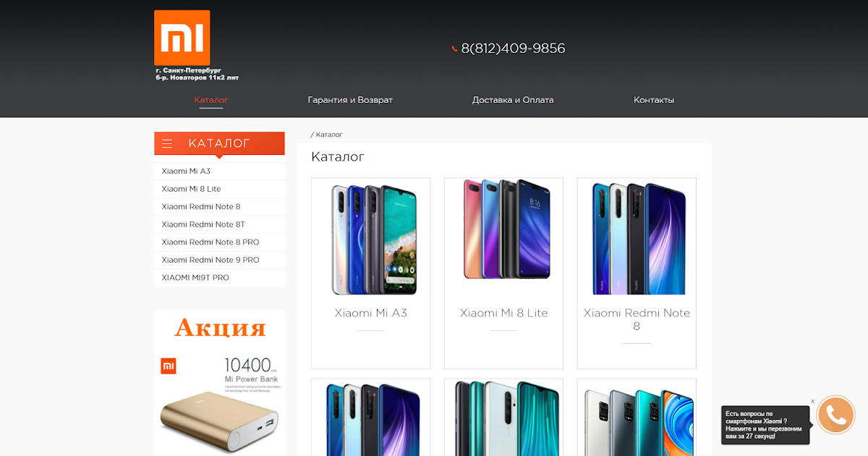Open Гарантия и Возврат page

pos(350,100)
